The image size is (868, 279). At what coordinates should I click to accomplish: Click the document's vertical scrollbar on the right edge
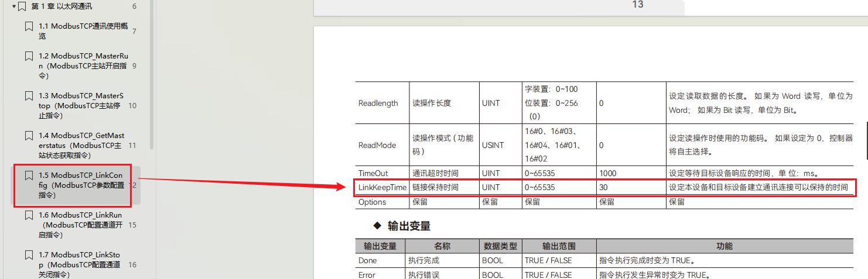[866, 140]
